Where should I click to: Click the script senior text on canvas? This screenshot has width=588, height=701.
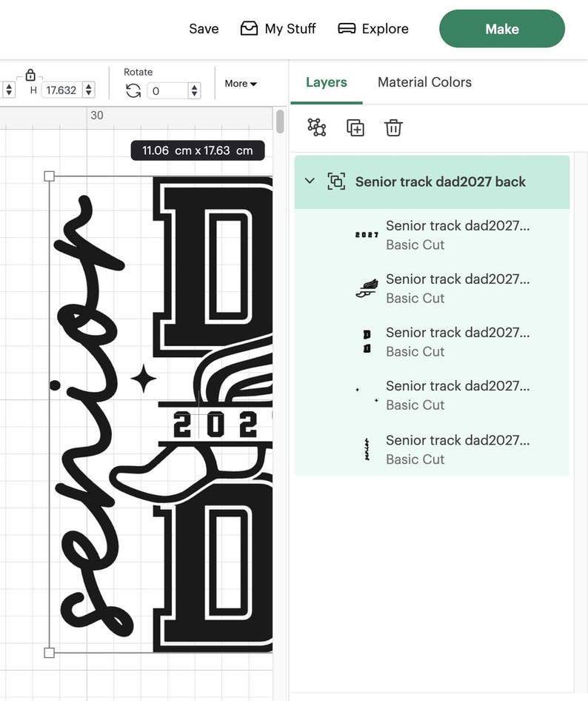pyautogui.click(x=90, y=416)
